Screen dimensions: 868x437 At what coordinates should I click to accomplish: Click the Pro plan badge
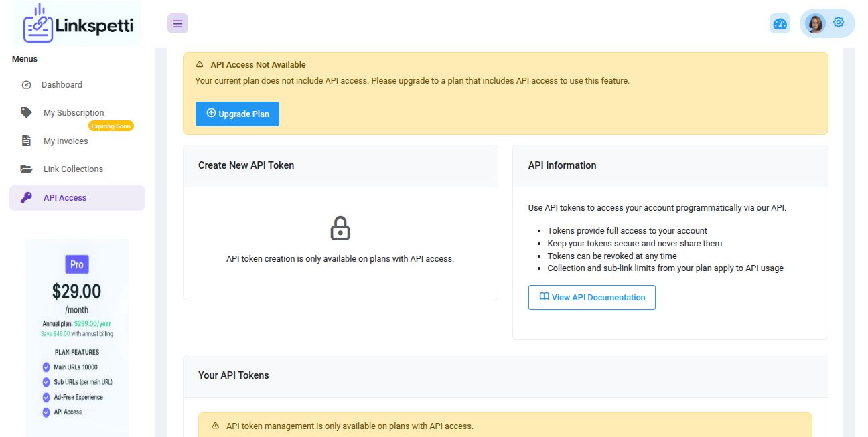coord(77,264)
